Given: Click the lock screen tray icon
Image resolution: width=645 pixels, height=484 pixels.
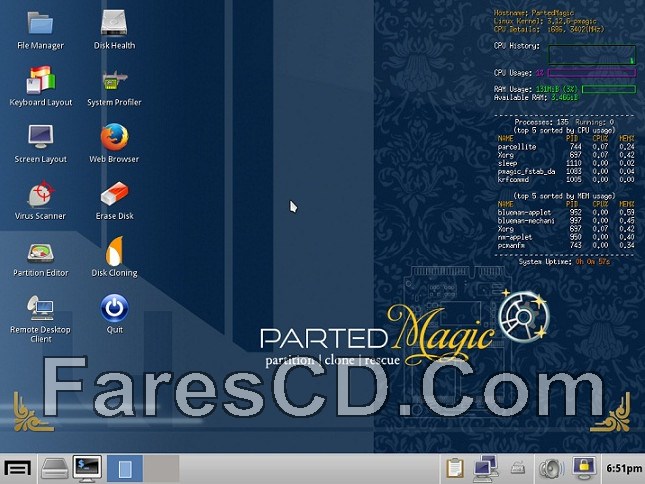Looking at the screenshot, I should pyautogui.click(x=584, y=468).
